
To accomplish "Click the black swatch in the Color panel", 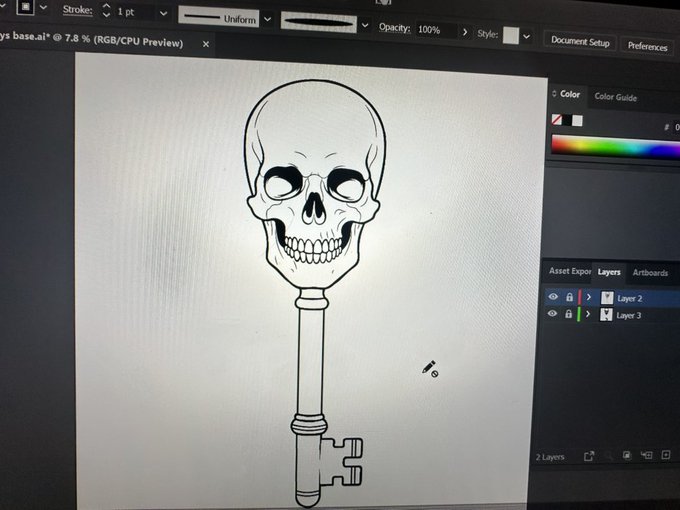I will [567, 120].
